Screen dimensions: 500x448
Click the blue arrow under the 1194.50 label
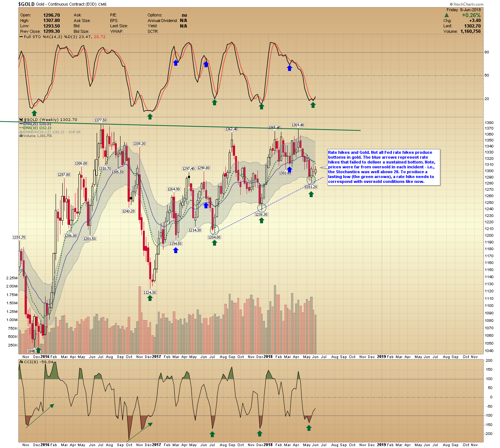(175, 250)
